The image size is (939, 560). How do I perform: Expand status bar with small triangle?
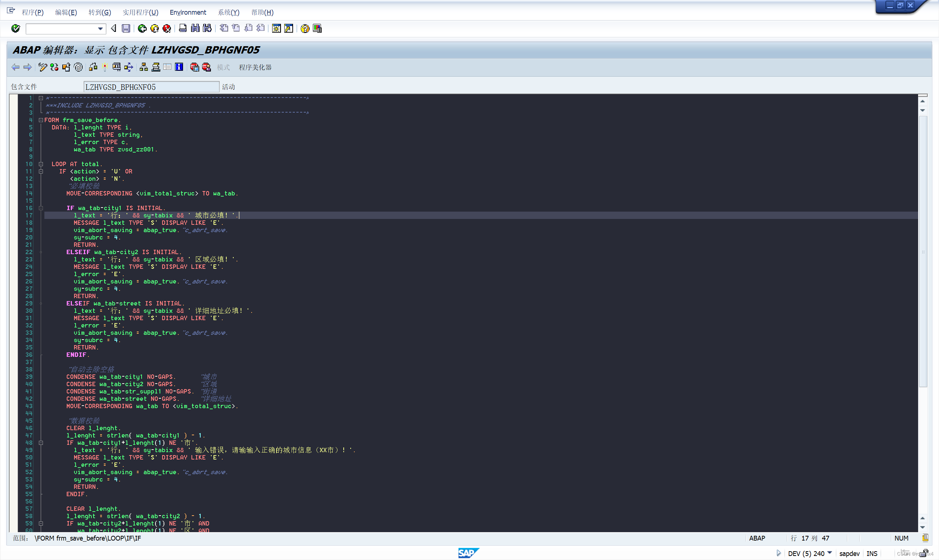click(778, 553)
